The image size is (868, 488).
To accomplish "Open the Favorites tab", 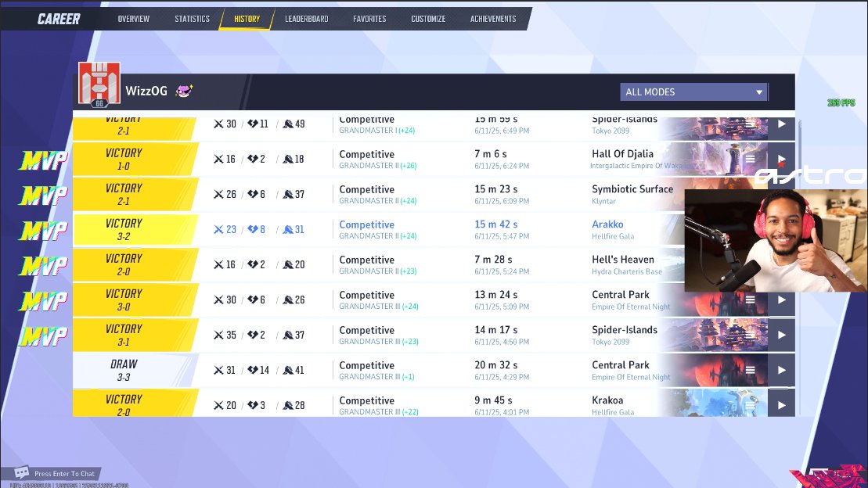I will 369,19.
